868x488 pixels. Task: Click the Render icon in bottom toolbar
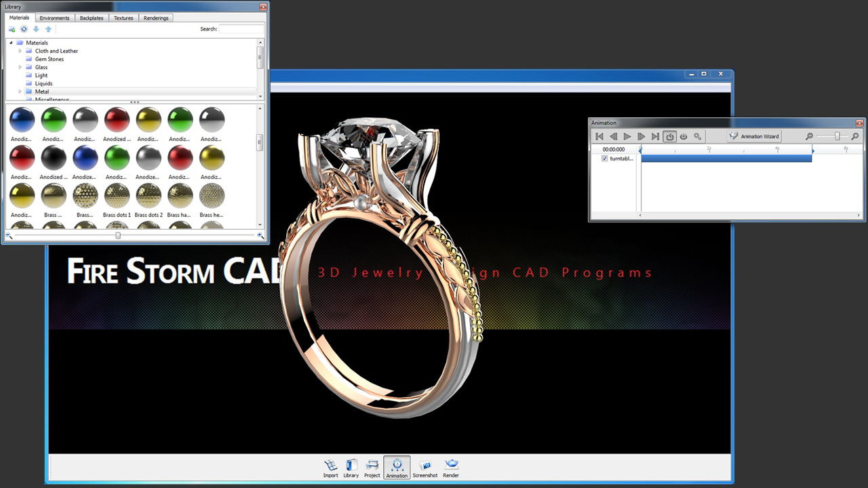[x=451, y=468]
